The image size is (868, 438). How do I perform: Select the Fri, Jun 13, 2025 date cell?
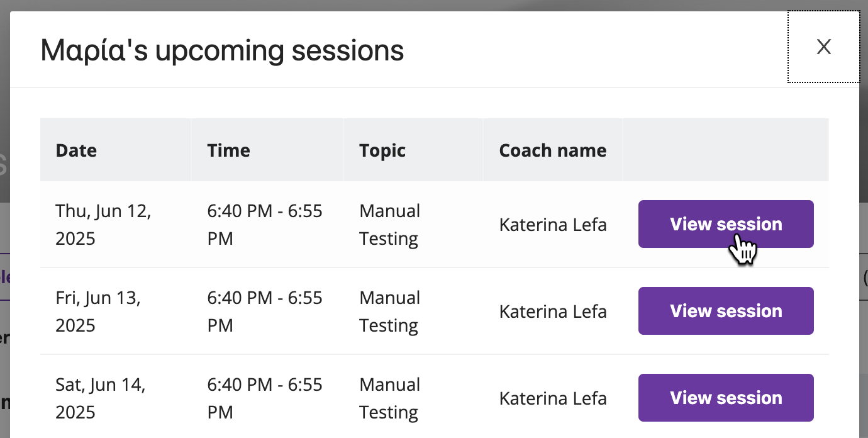coord(98,312)
